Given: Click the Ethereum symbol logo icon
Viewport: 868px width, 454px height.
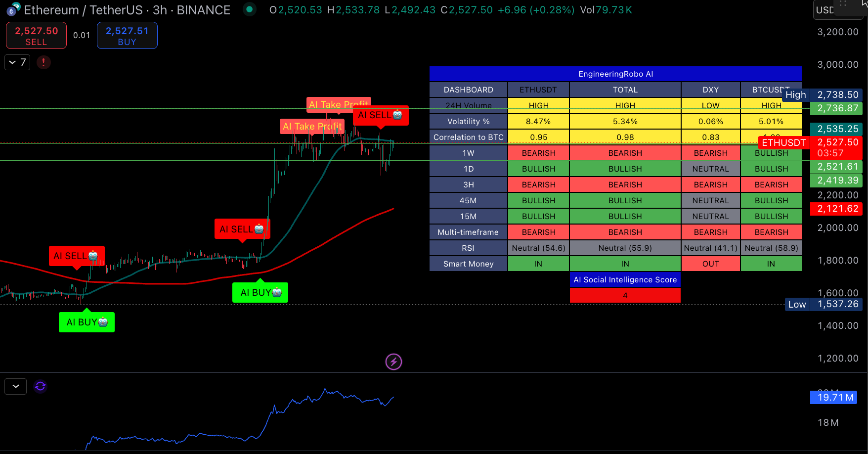Looking at the screenshot, I should coord(13,9).
